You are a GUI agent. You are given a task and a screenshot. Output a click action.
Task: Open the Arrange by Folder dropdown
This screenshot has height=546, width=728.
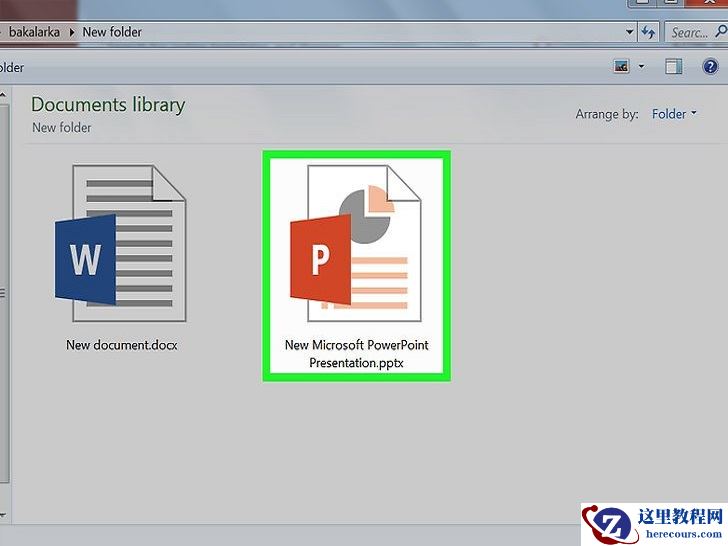pos(674,114)
